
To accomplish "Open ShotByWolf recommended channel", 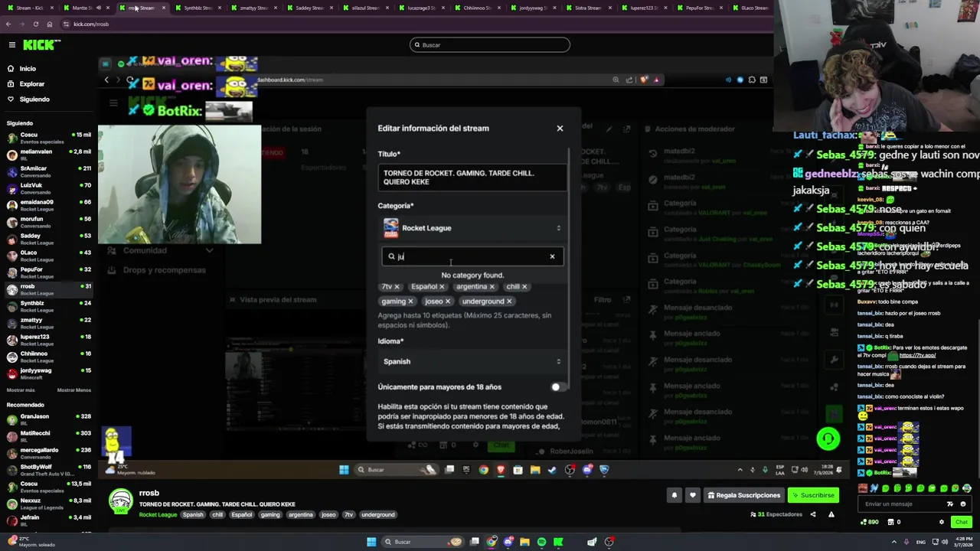I will (x=47, y=470).
